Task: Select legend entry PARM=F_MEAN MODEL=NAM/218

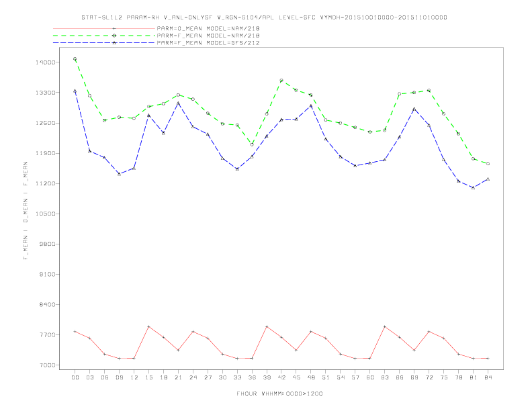Action: [208, 36]
